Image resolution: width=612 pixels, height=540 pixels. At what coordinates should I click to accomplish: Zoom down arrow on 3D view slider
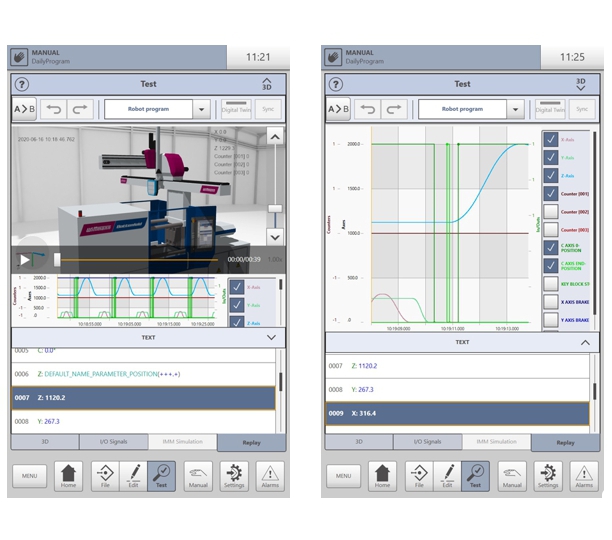click(275, 237)
